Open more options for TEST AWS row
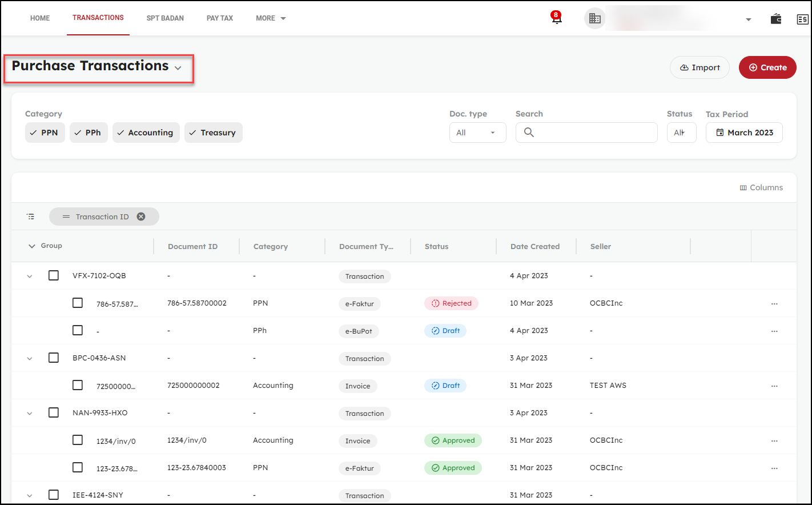 coord(774,386)
